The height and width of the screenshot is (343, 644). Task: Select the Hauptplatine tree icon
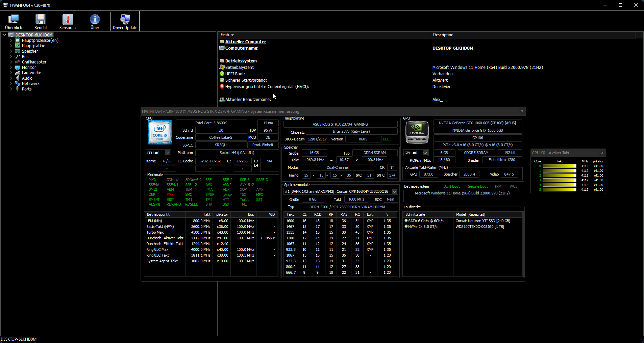point(18,46)
